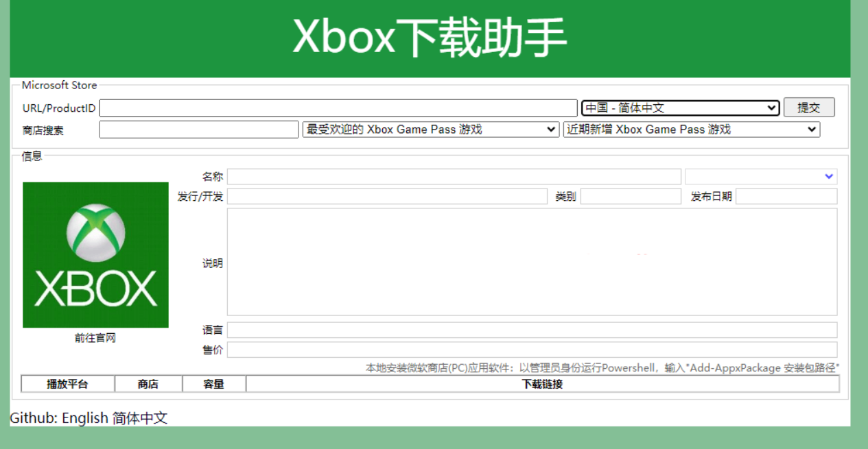The height and width of the screenshot is (449, 868).
Task: Open the 中国 - 简体中文 region dropdown
Action: click(x=680, y=108)
